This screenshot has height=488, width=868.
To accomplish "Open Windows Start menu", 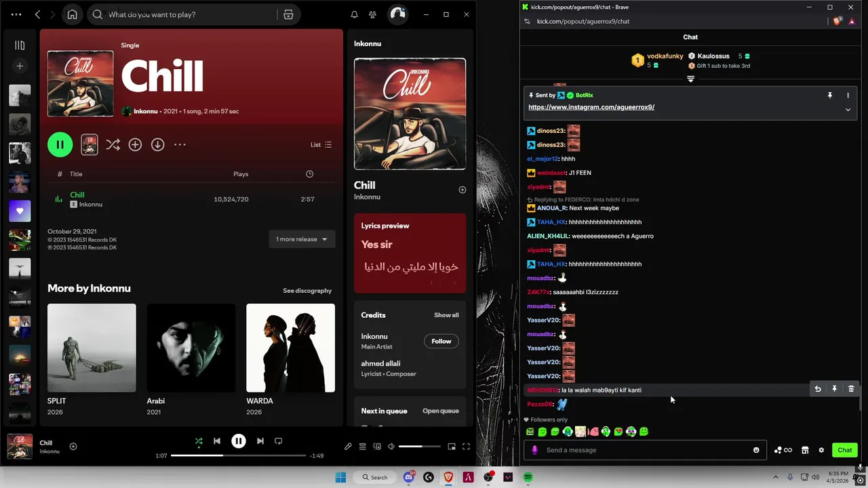I will (x=340, y=477).
